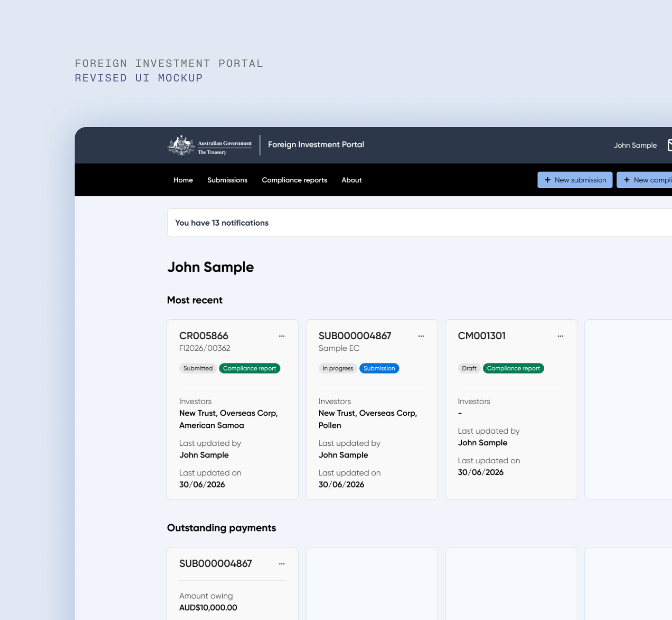Click the partially visible New compliance button
Image resolution: width=672 pixels, height=620 pixels.
pos(644,180)
